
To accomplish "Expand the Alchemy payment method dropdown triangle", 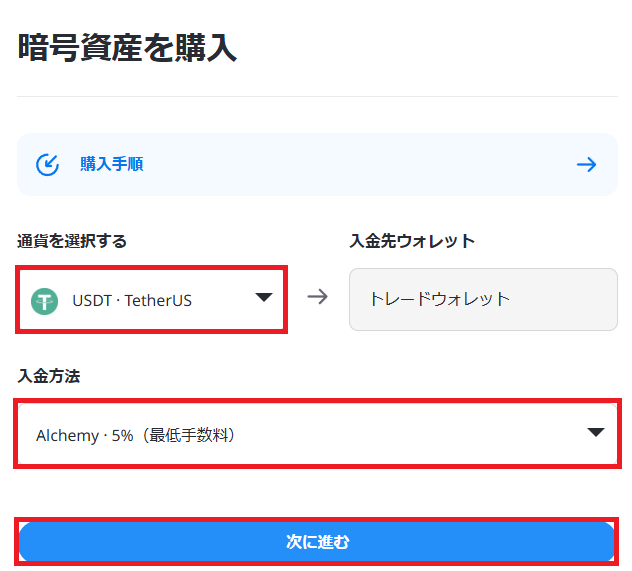I will click(x=596, y=432).
